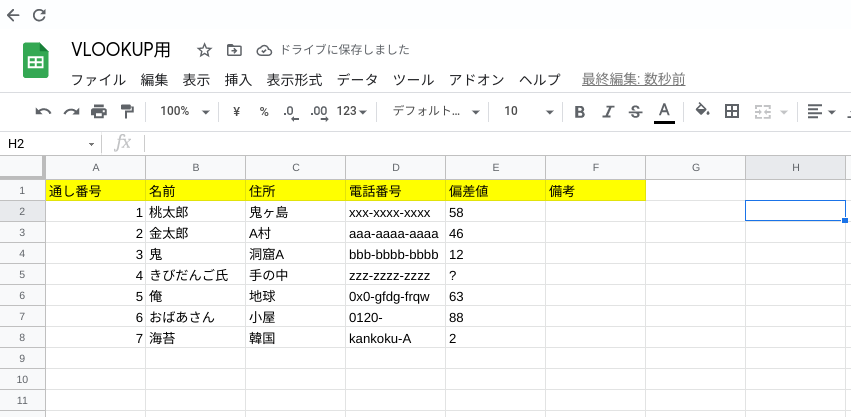Select the cell with value 88
The image size is (851, 417).
pos(496,317)
